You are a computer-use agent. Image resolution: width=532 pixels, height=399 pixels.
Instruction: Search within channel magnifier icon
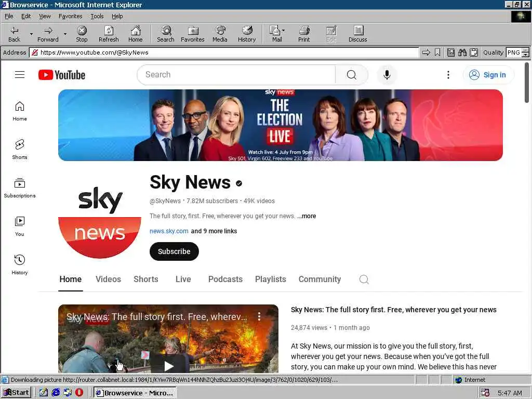pyautogui.click(x=364, y=279)
